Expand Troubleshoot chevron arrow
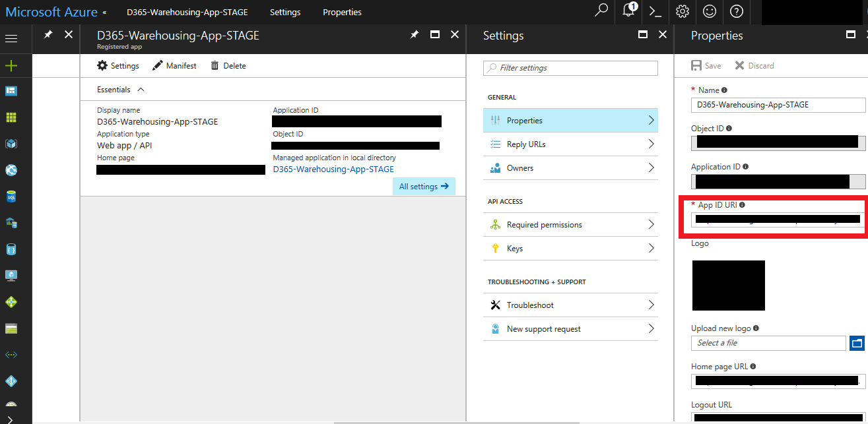Screen dimensions: 868x424 [x=651, y=305]
